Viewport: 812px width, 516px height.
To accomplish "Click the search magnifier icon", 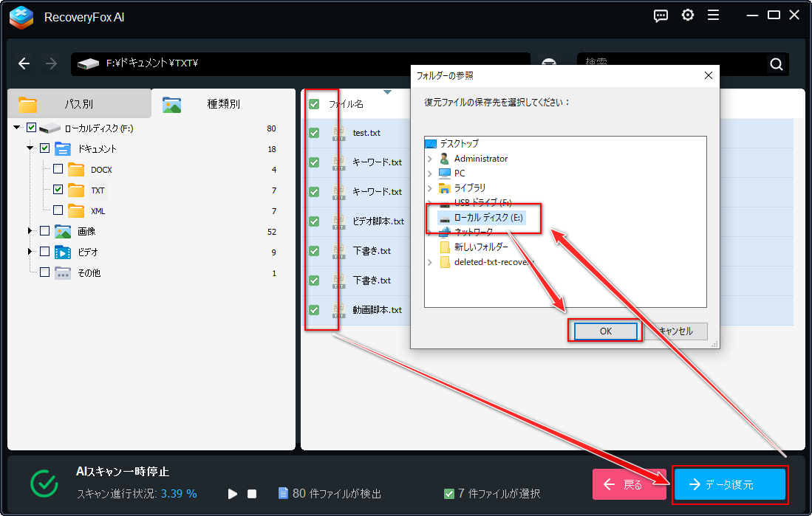I will tap(776, 64).
